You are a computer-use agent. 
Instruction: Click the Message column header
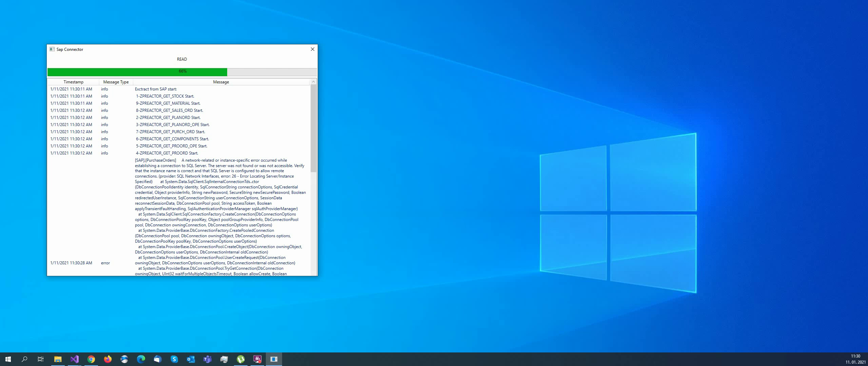pos(221,82)
